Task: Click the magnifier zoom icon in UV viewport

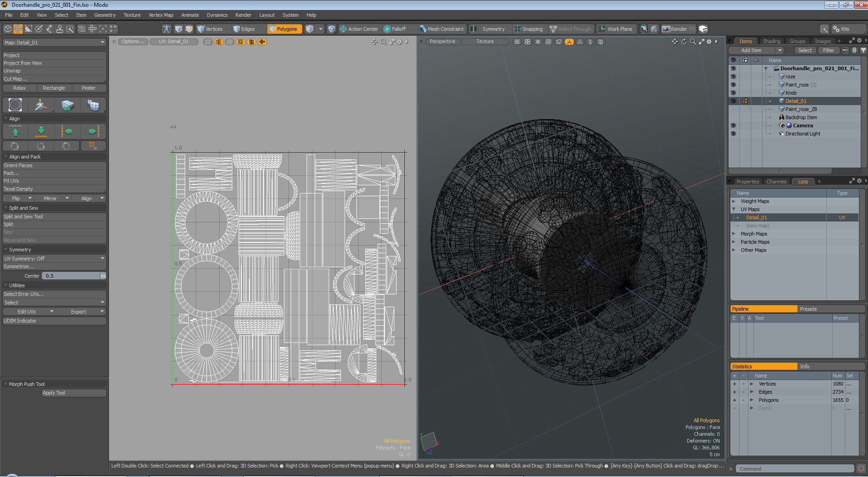Action: point(384,42)
